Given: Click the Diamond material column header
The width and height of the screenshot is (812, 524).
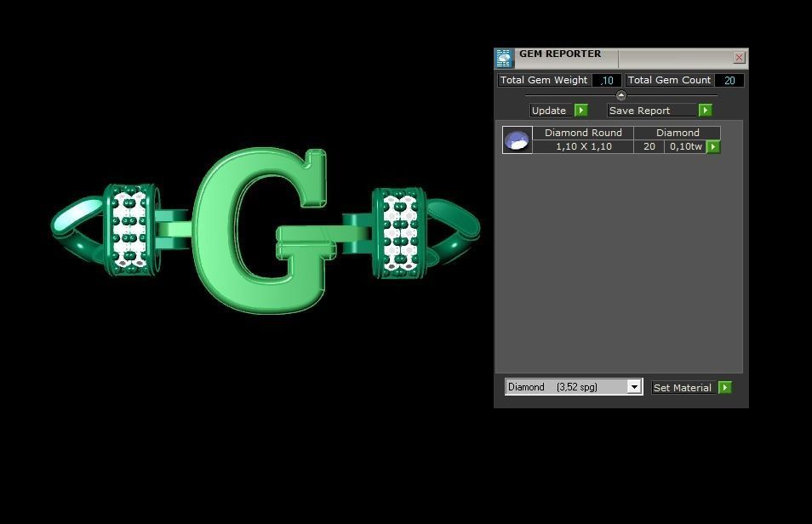Looking at the screenshot, I should point(678,133).
